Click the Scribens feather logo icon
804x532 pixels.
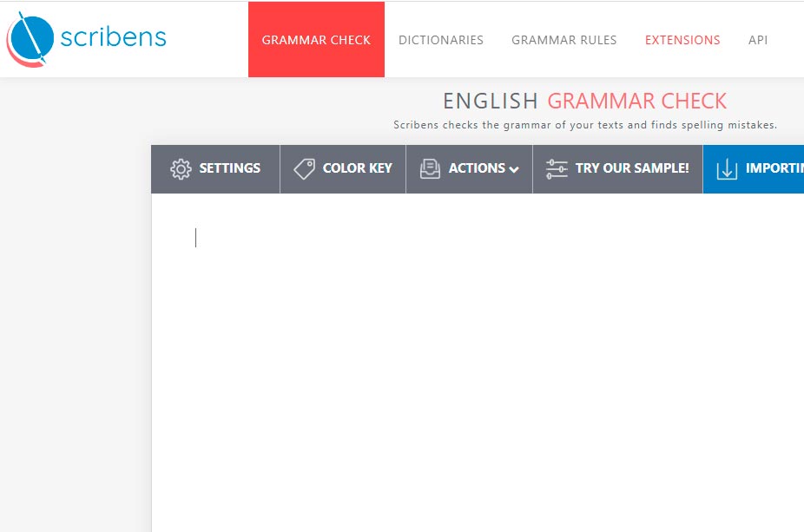31,39
